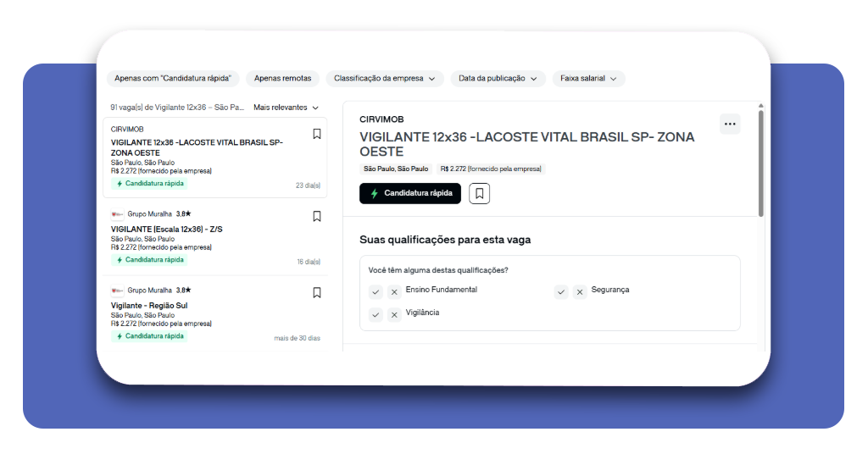
Task: Click "91 vaga(s) de Vigilante 12x36" results count
Action: 177,108
